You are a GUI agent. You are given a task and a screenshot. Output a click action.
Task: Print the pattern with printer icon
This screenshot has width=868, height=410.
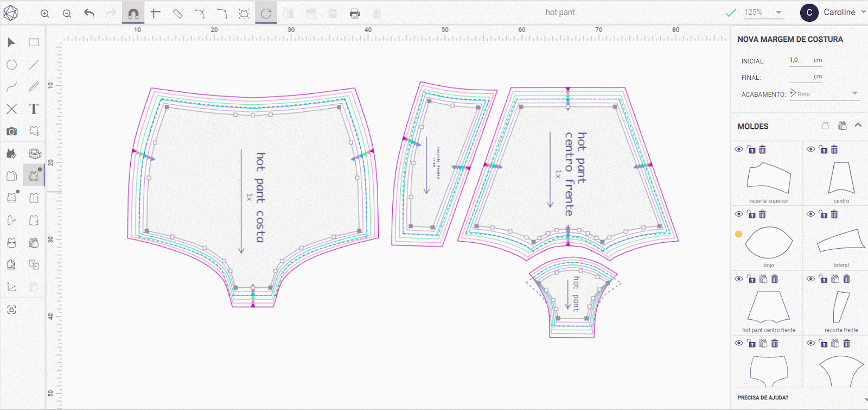tap(355, 14)
